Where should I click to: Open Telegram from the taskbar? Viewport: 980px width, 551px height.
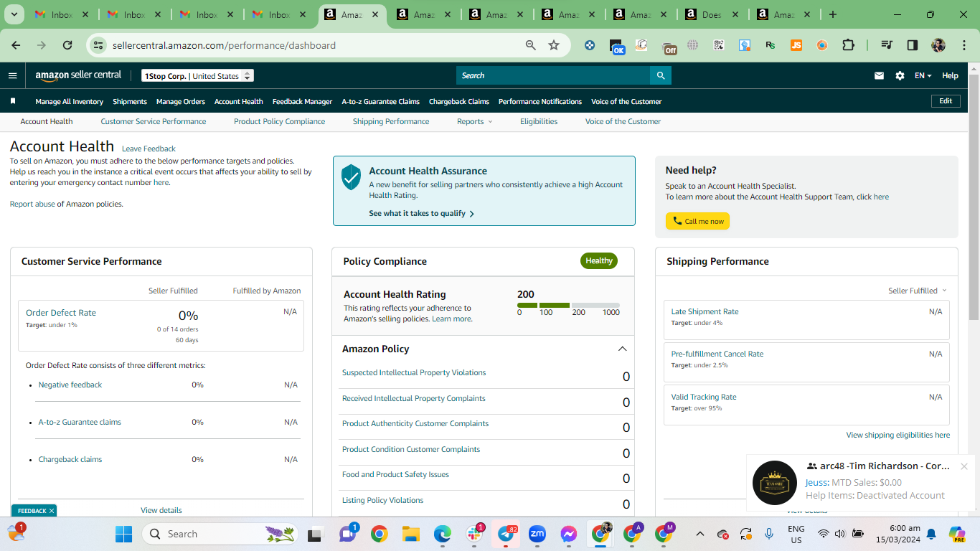point(506,534)
